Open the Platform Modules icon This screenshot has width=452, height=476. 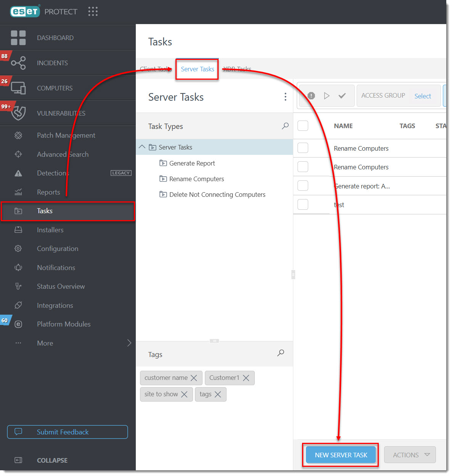[18, 324]
